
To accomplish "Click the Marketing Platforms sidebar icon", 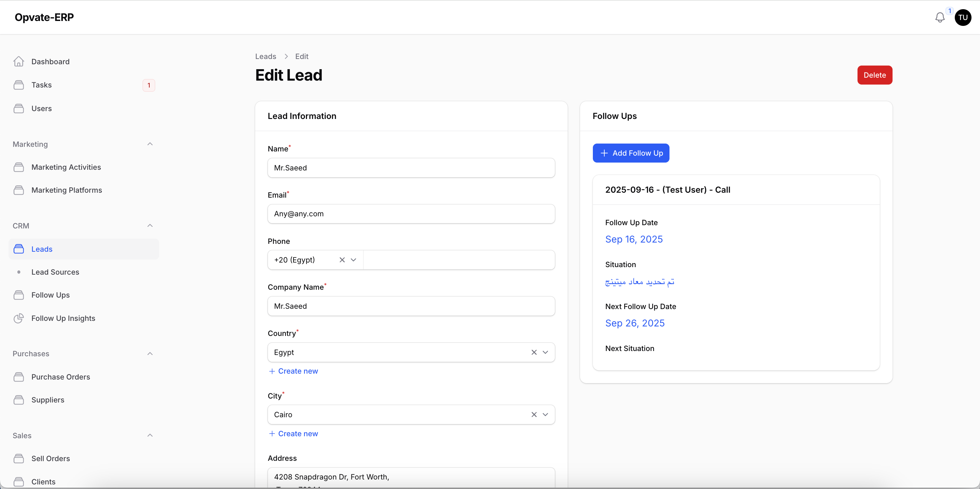I will [19, 190].
